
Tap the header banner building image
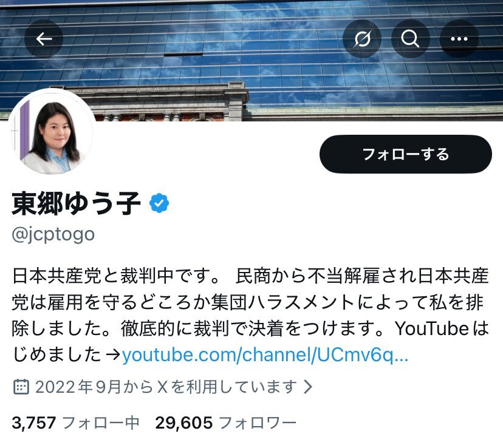pos(251,61)
